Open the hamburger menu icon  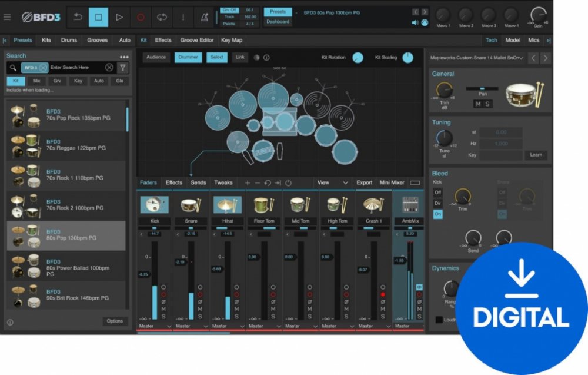(x=7, y=17)
